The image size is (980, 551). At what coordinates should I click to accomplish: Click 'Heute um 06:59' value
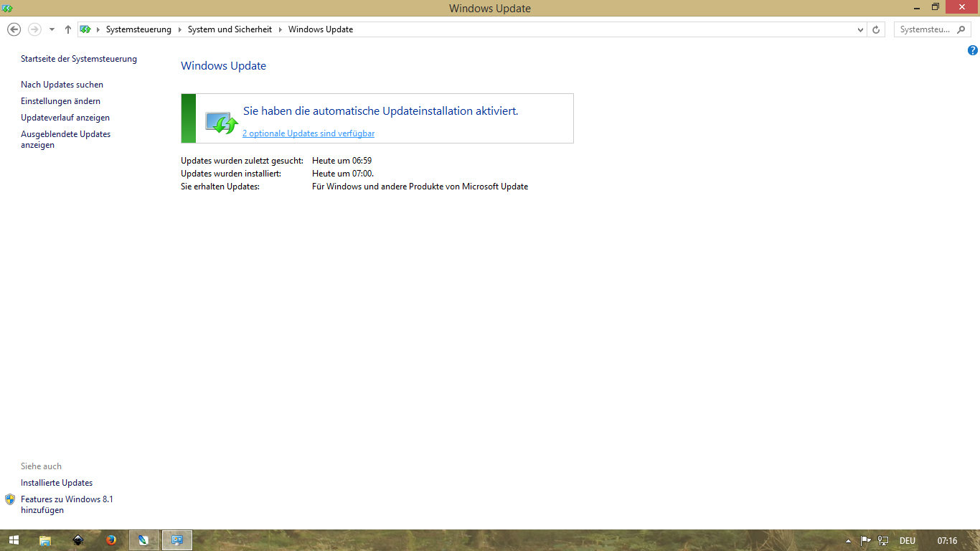[341, 161]
